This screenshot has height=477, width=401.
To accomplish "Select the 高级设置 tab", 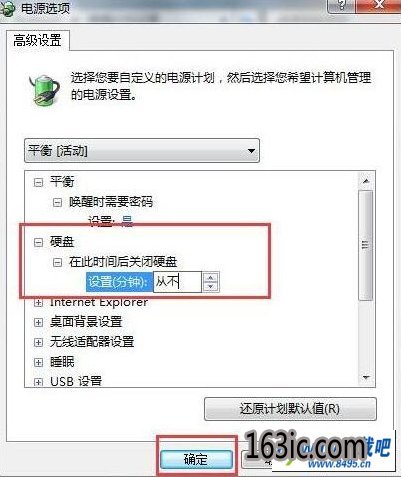I will [x=38, y=40].
